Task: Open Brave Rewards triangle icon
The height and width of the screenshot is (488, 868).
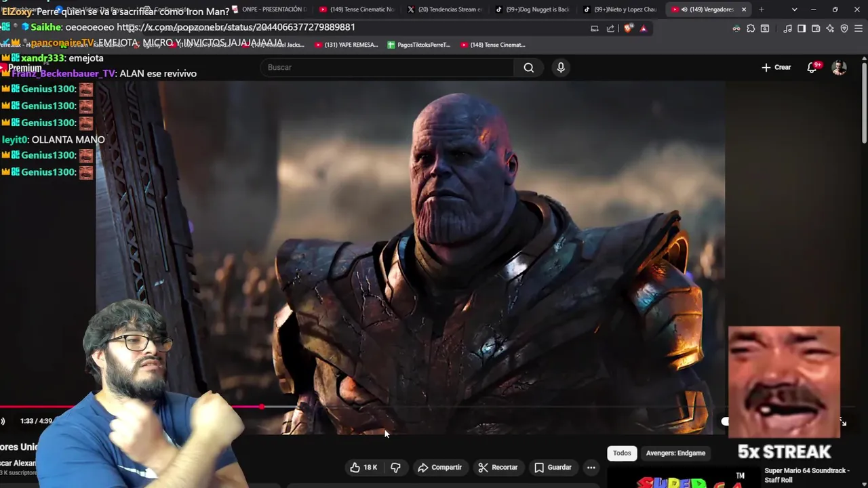Action: (x=643, y=28)
